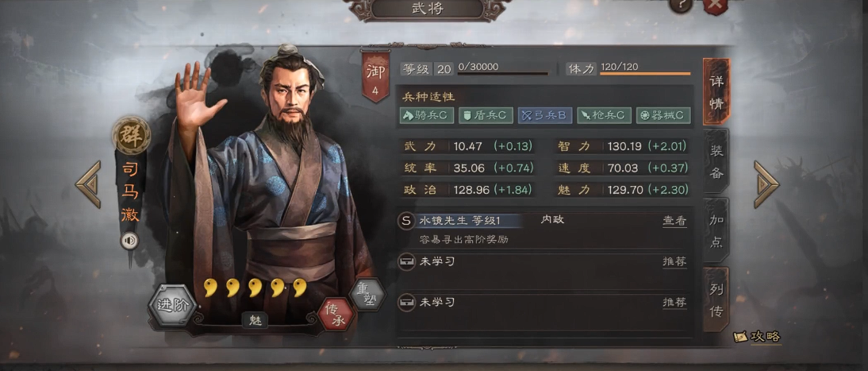Select the 骑兵C cavalry aptitude badge
The image size is (868, 371).
click(x=427, y=115)
